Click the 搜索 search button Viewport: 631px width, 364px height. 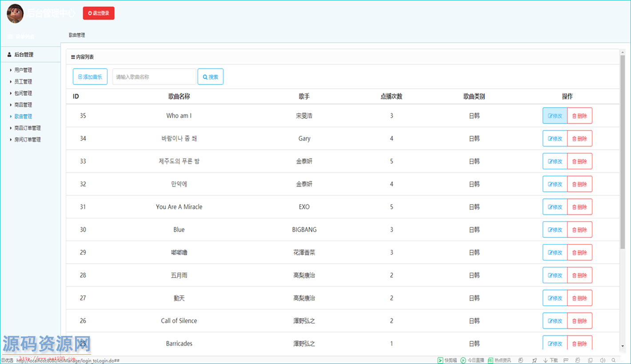pos(211,77)
